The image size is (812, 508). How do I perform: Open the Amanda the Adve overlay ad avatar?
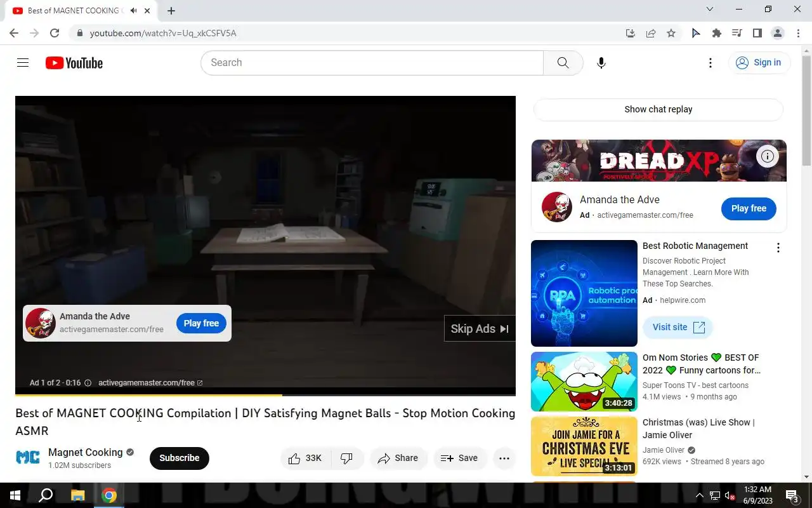(41, 323)
